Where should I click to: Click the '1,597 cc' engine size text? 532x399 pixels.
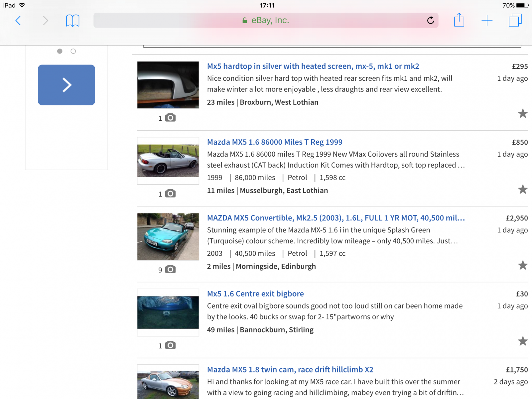coord(332,253)
